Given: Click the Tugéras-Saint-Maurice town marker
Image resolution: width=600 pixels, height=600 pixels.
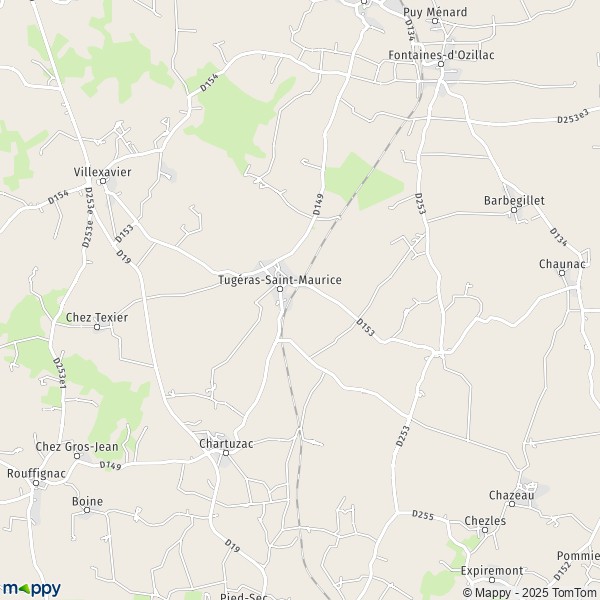Looking at the screenshot, I should coord(280,289).
